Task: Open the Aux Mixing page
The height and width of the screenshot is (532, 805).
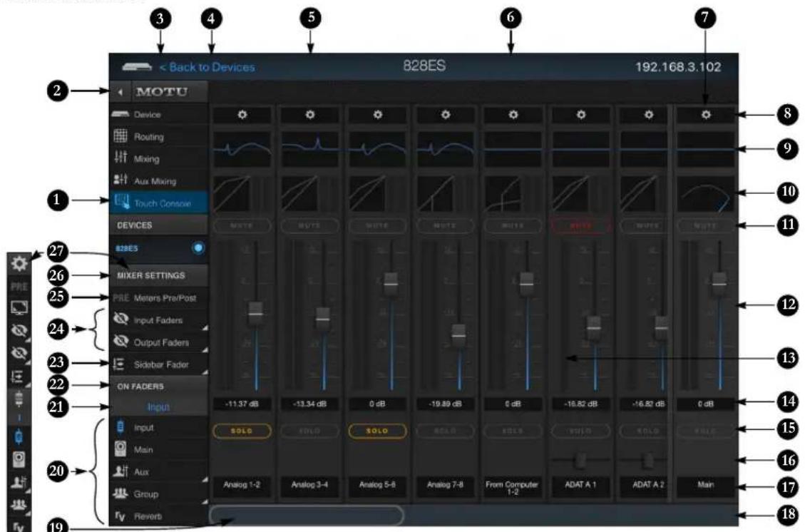Action: click(158, 180)
